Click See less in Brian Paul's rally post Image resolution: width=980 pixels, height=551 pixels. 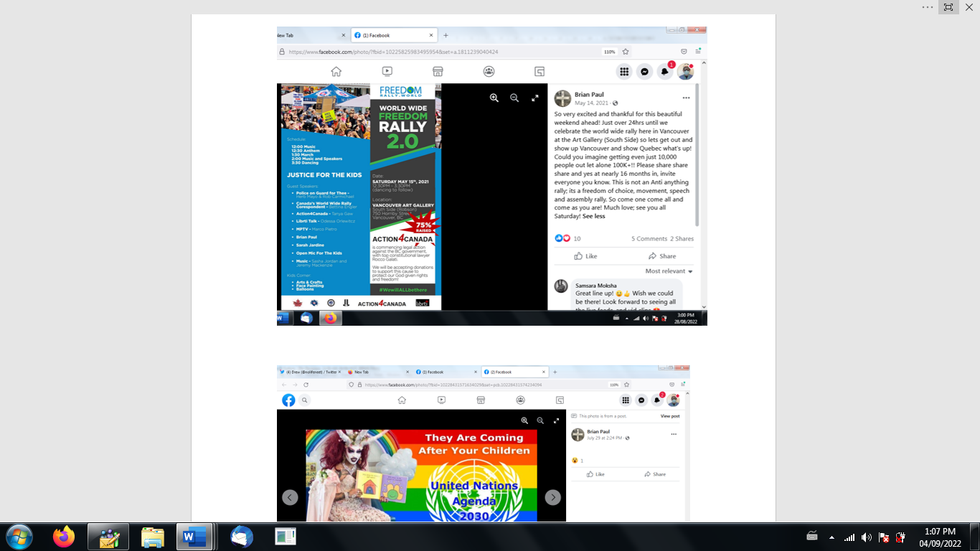(593, 216)
